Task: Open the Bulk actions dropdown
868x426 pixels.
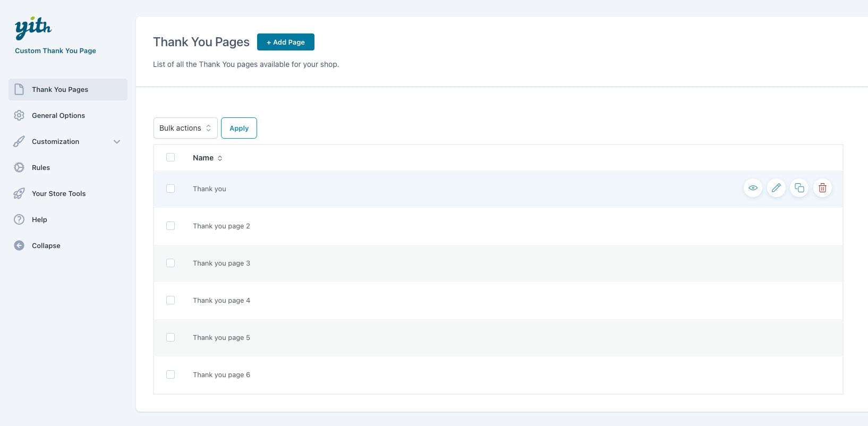Action: (185, 128)
